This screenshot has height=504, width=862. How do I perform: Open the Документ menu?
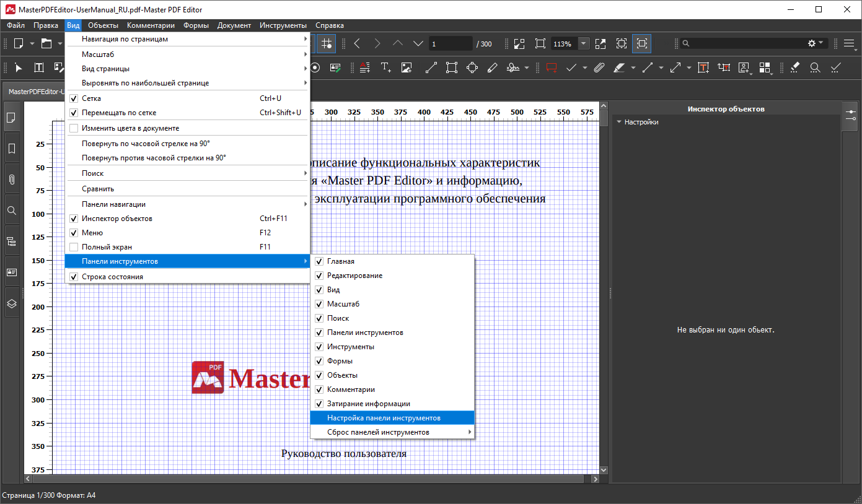point(234,25)
